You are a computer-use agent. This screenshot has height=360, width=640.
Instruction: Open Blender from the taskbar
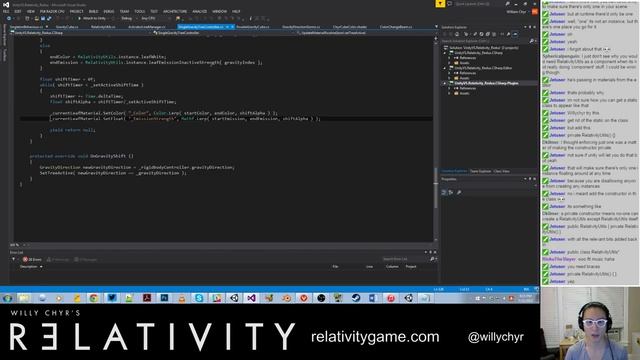[x=286, y=298]
